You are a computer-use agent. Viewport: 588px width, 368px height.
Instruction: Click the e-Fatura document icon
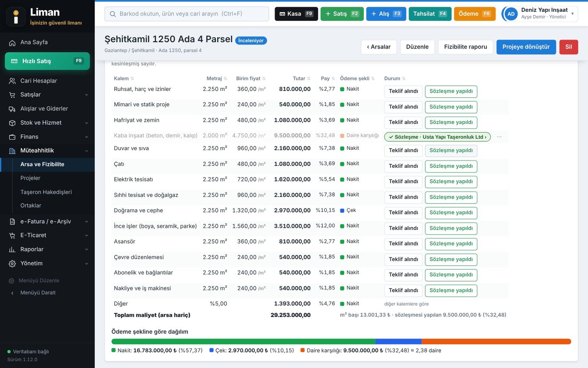pyautogui.click(x=12, y=222)
